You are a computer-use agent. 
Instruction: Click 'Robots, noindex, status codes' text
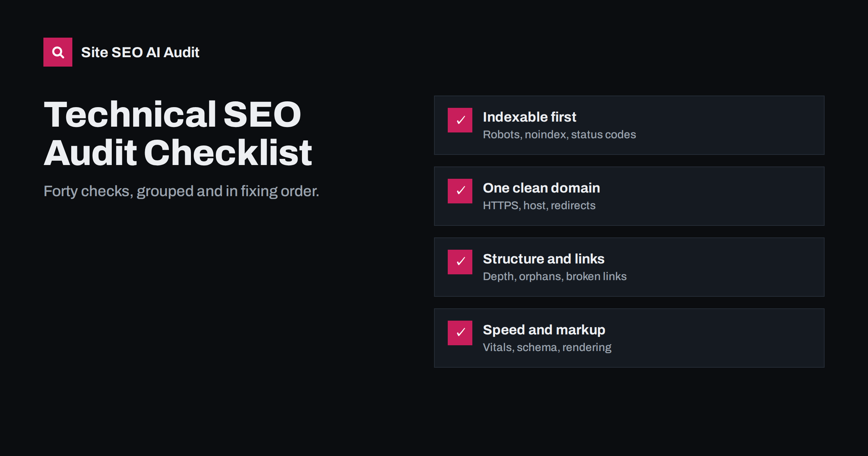[x=559, y=135]
